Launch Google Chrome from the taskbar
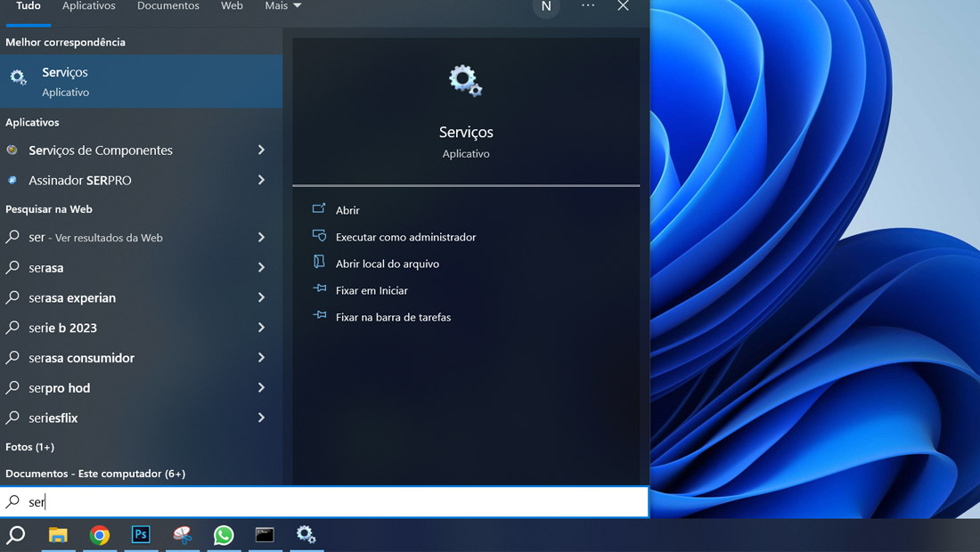 (x=100, y=535)
